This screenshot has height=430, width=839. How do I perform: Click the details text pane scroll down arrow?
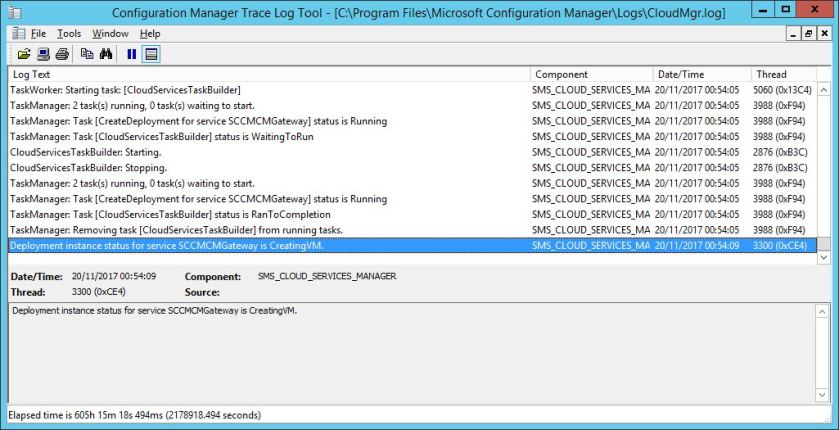pos(822,395)
